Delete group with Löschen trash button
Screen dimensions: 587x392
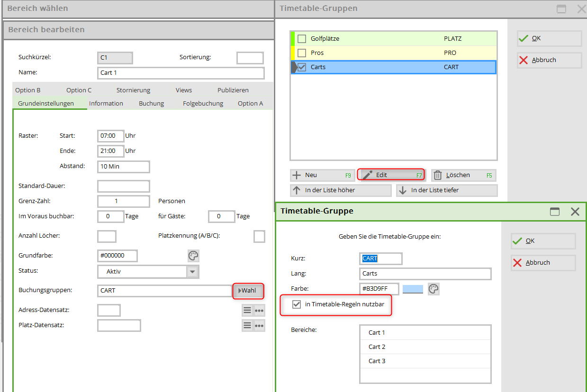point(463,175)
